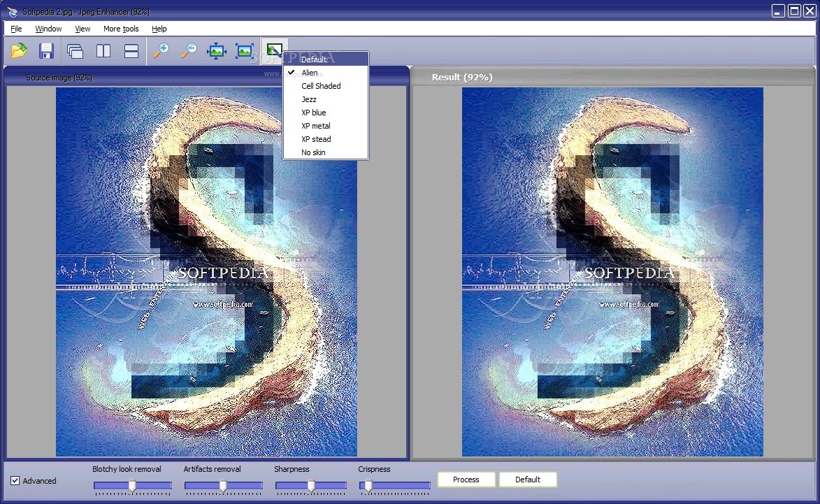The height and width of the screenshot is (504, 820).
Task: Open the File menu
Action: coord(16,29)
